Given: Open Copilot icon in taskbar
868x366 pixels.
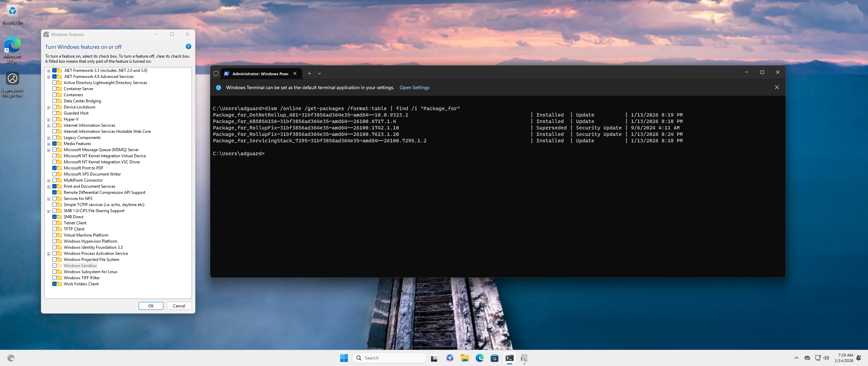Looking at the screenshot, I should pyautogui.click(x=450, y=358).
